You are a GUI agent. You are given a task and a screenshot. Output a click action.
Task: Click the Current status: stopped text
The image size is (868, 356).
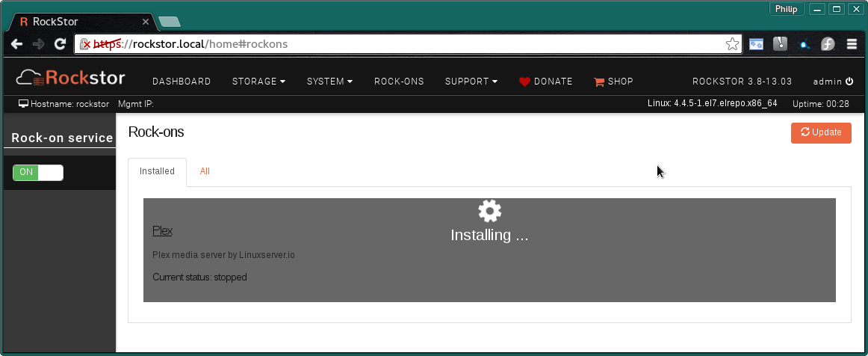[x=200, y=277]
